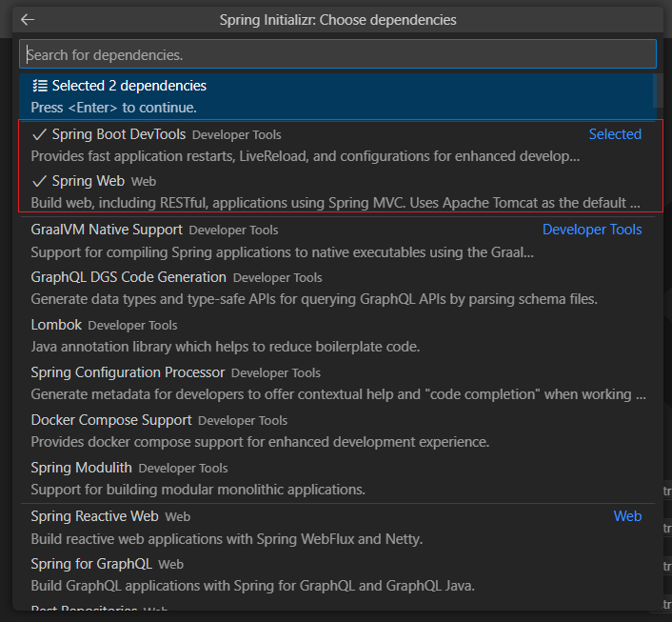The height and width of the screenshot is (622, 672).
Task: Choose Spring Configuration Processor
Action: click(x=338, y=383)
